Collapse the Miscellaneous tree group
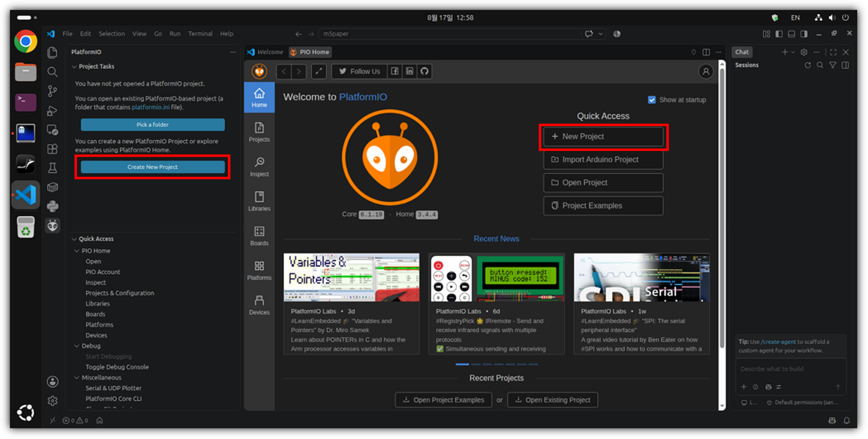Image resolution: width=868 pixels, height=439 pixels. pos(77,378)
